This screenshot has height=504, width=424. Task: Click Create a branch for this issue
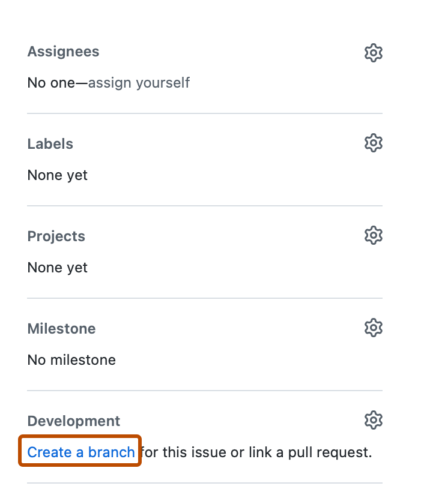tap(80, 452)
